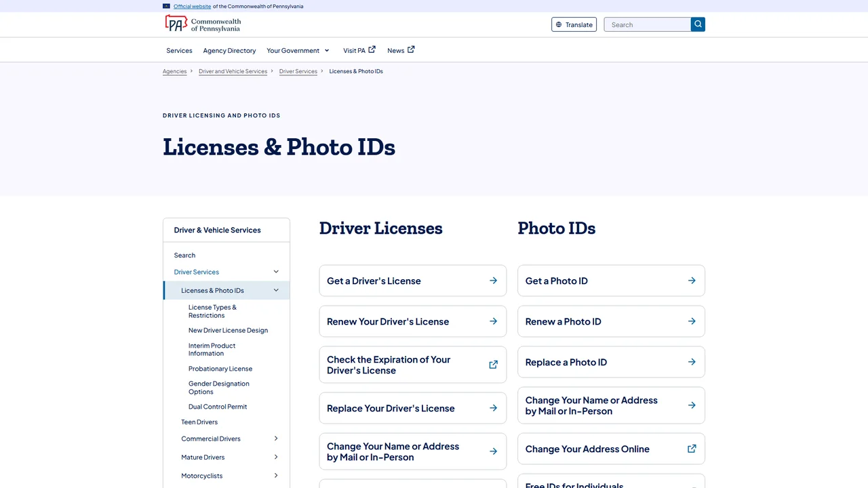Open Interim Product Information sidebar item
Screen dimensions: 868x488
(212, 349)
